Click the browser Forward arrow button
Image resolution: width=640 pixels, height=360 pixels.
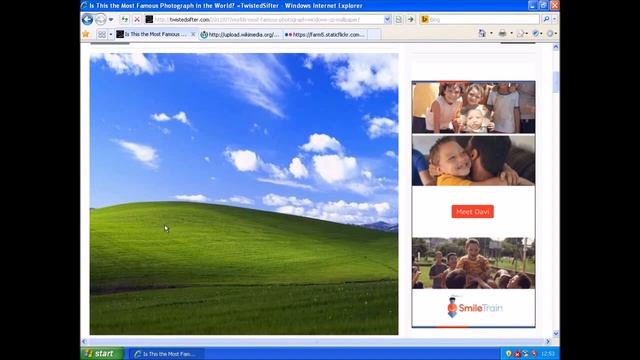(100, 19)
